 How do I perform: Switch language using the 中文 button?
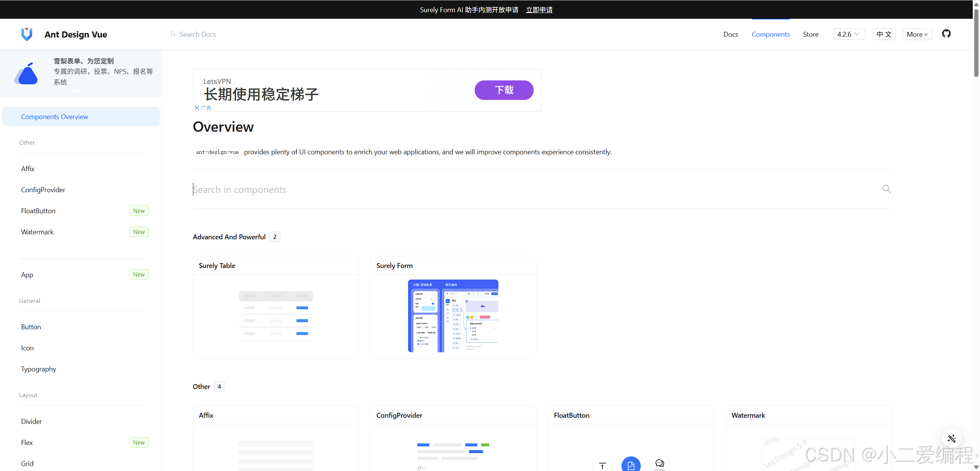(884, 34)
